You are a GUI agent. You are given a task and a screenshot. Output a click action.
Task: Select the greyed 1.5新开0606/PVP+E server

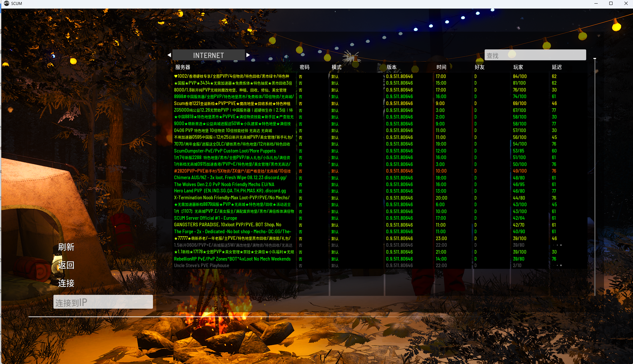tap(379, 245)
